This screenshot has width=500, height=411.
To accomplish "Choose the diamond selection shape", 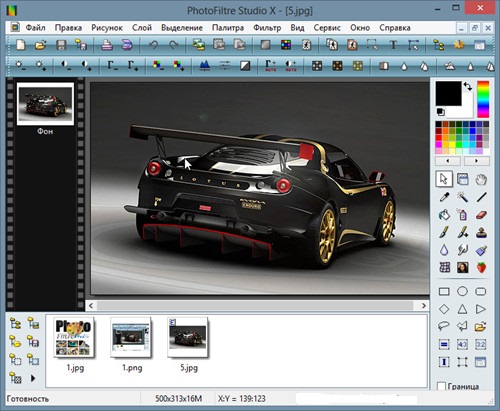I will click(444, 309).
